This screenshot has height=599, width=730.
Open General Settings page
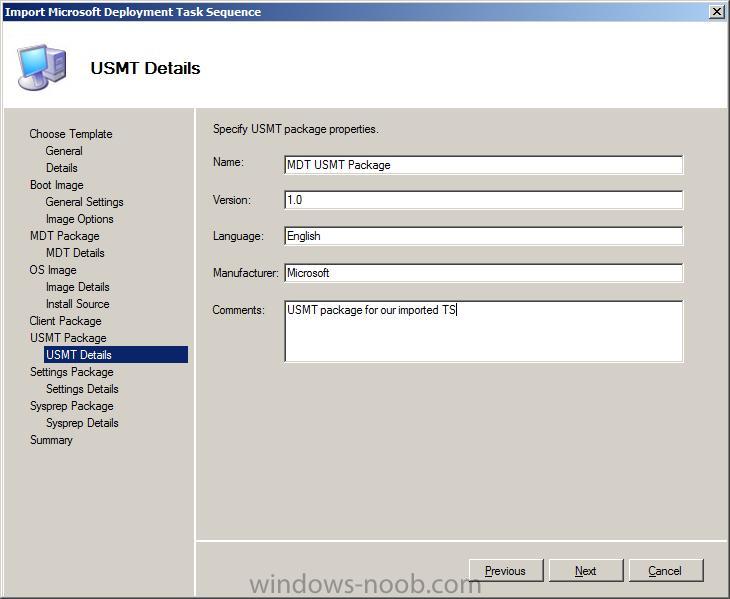[84, 202]
